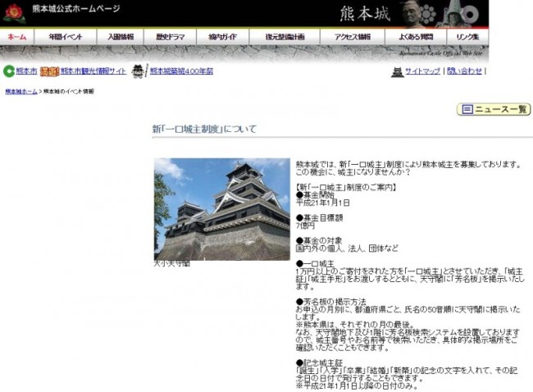Click the ●基金開始 section label

315,195
